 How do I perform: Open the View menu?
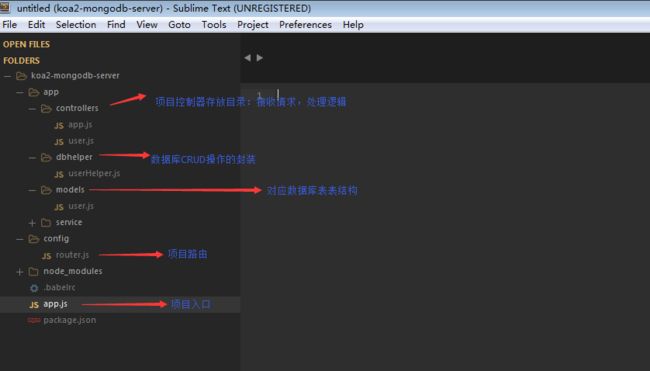coord(147,25)
